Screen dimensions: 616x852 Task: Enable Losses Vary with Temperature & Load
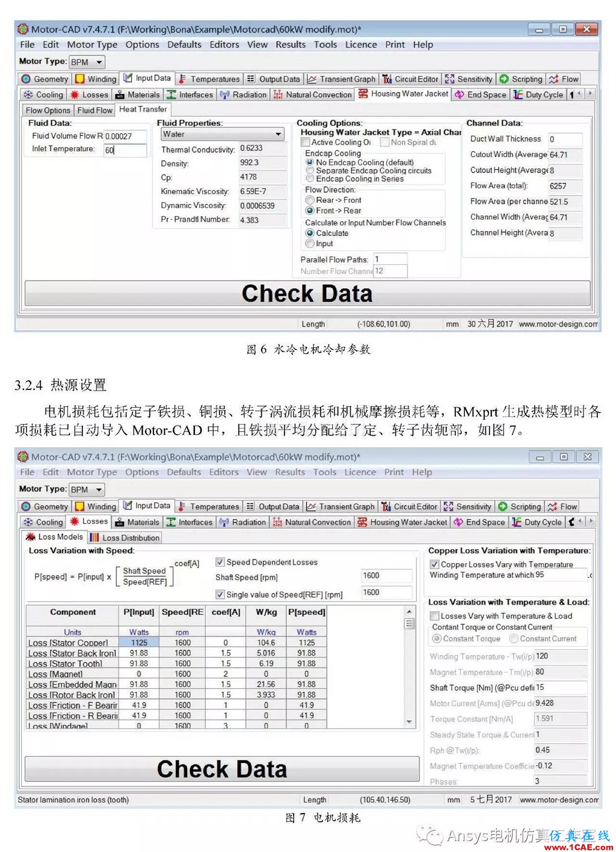[434, 616]
